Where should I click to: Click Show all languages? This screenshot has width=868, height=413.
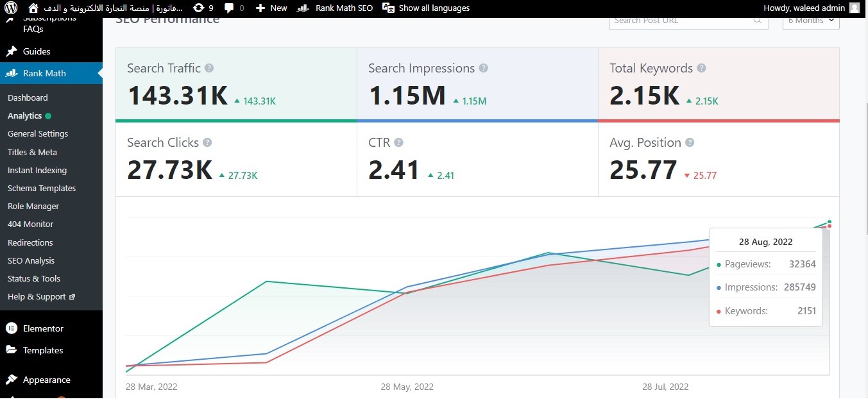click(x=427, y=8)
